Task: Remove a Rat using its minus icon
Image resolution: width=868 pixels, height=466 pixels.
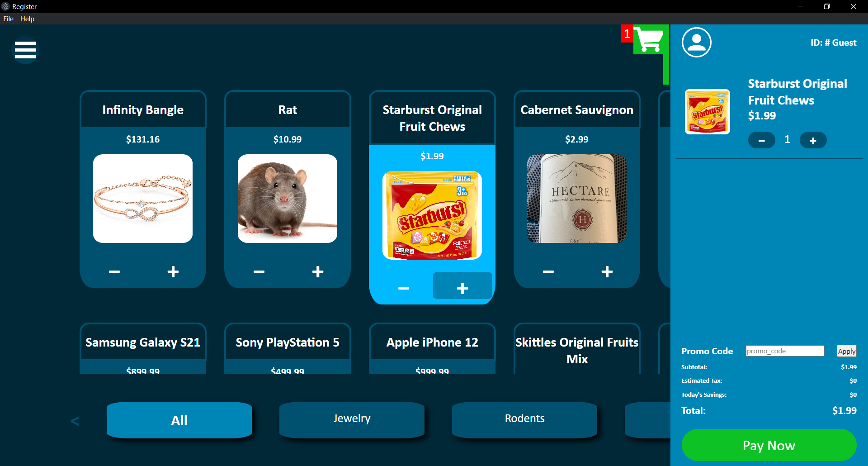Action: pyautogui.click(x=259, y=271)
